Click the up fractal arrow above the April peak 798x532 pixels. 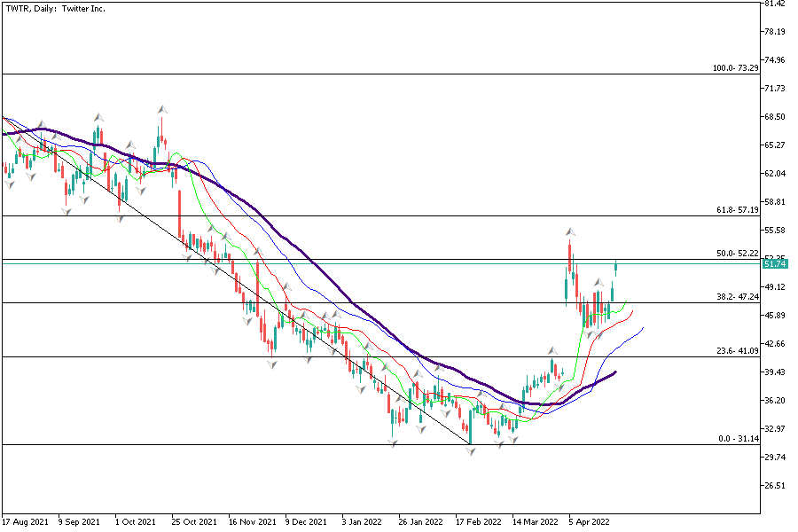point(568,231)
